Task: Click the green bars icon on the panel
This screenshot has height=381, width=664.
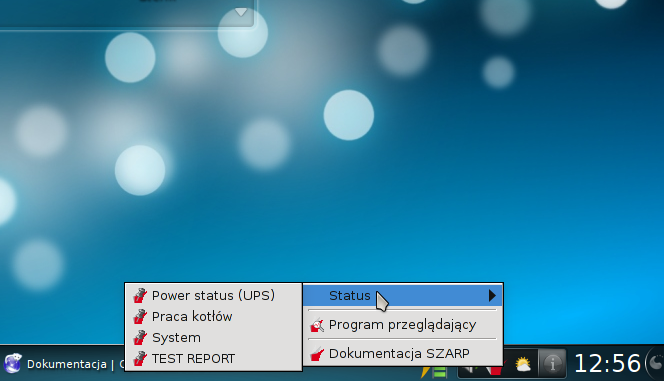Action: click(440, 373)
